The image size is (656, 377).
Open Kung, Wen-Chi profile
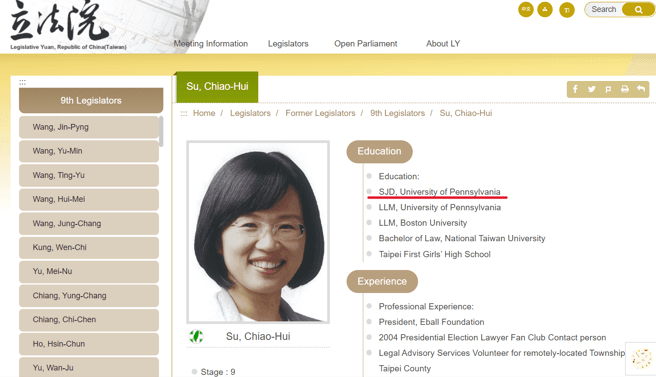(x=89, y=247)
